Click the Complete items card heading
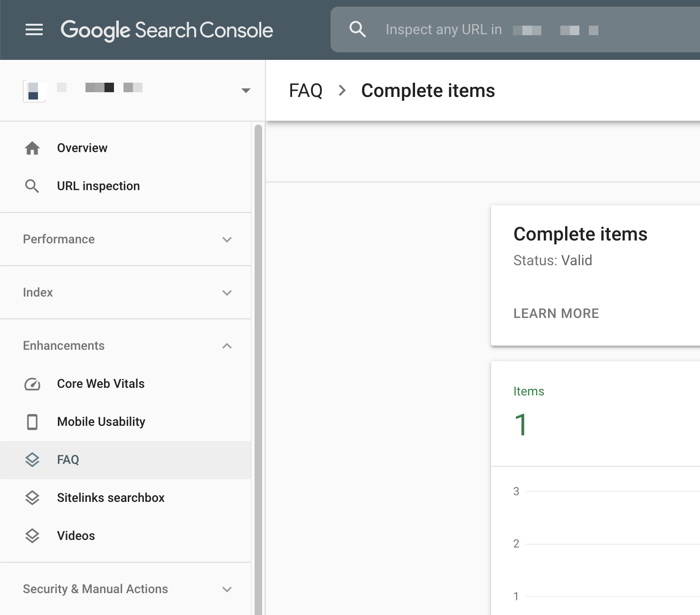The image size is (700, 615). pyautogui.click(x=580, y=234)
